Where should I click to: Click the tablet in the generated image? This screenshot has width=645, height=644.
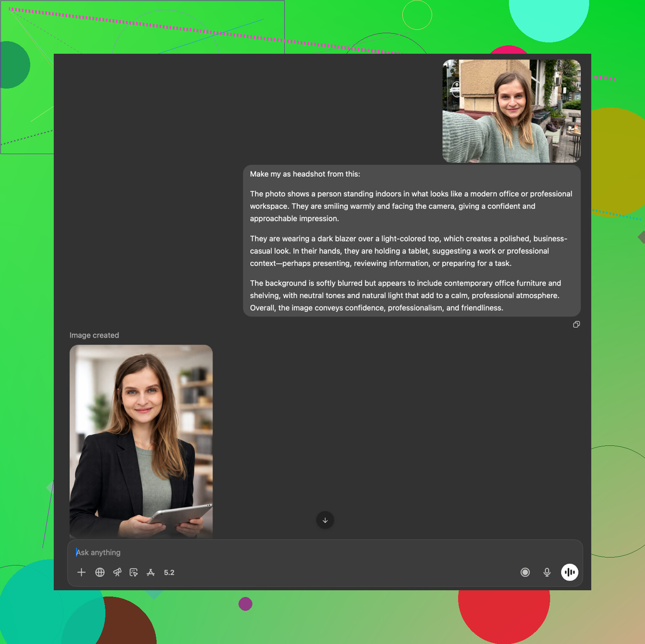pyautogui.click(x=181, y=516)
